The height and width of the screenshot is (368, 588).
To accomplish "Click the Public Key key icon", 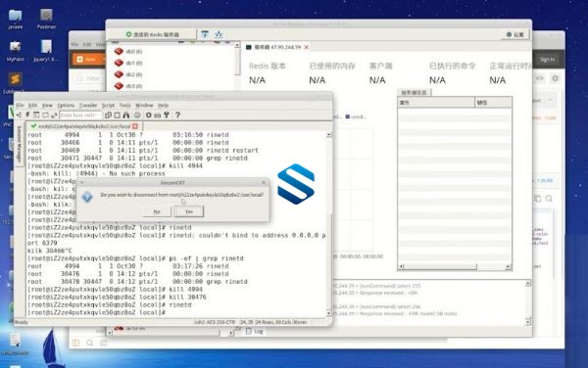I will click(167, 115).
